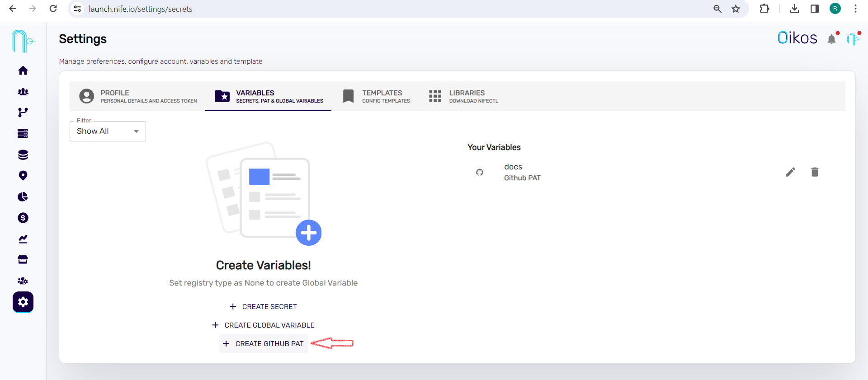Click the Oikos organization name
868x380 pixels.
pos(797,38)
